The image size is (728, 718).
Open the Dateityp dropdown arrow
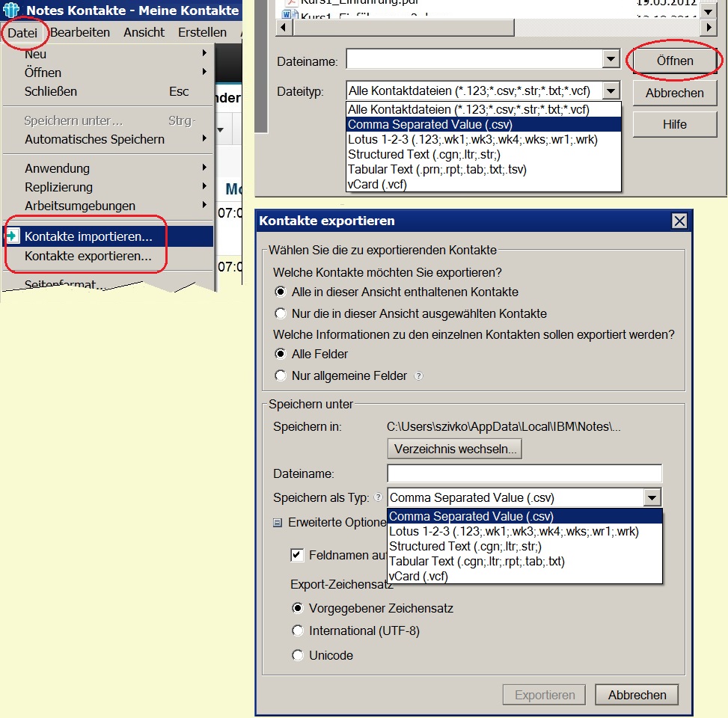[x=611, y=91]
